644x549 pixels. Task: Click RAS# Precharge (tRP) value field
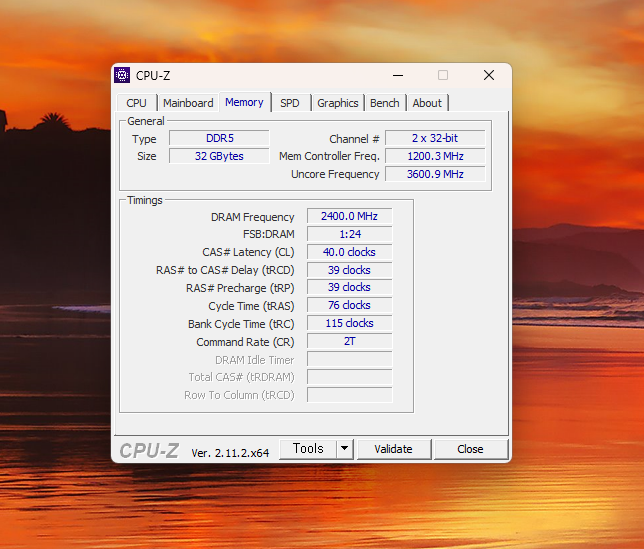pos(350,287)
